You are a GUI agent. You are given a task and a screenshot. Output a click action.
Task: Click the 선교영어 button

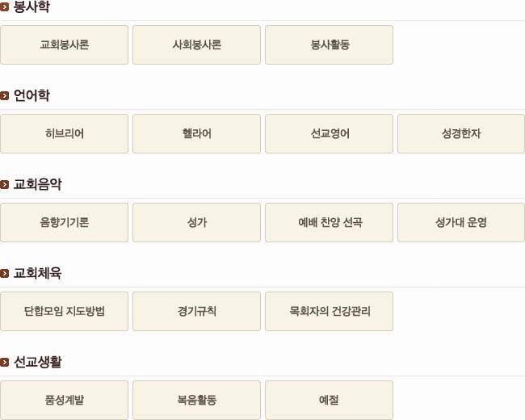click(x=329, y=133)
